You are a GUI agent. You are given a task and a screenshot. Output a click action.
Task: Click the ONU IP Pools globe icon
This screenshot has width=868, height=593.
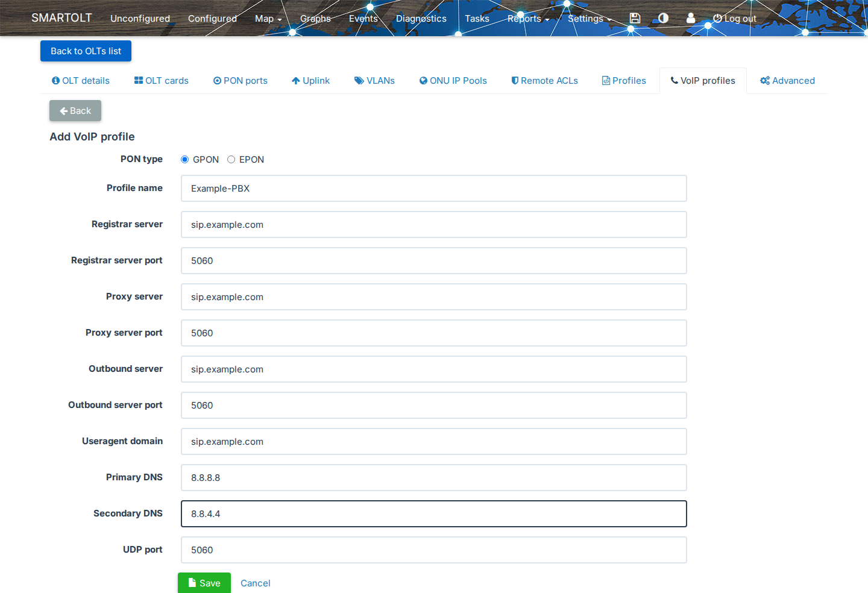point(424,81)
